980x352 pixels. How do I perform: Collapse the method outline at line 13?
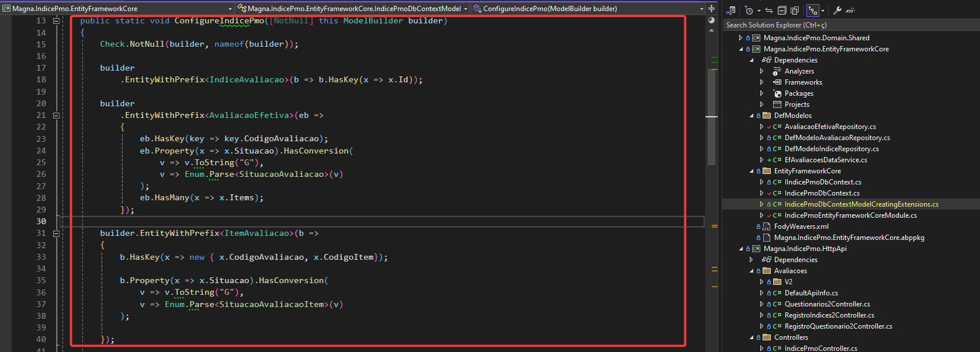(57, 21)
